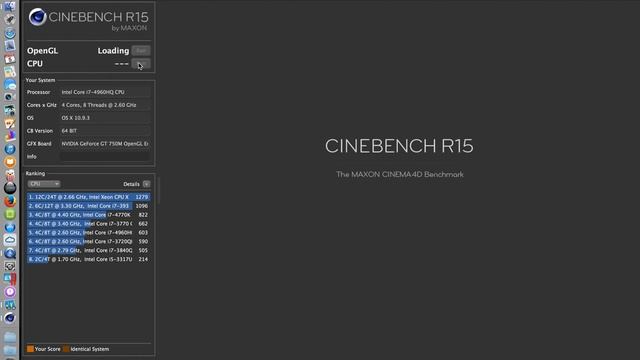Expand the ranking Details arrow
Image resolution: width=640 pixels, height=360 pixels.
click(147, 184)
